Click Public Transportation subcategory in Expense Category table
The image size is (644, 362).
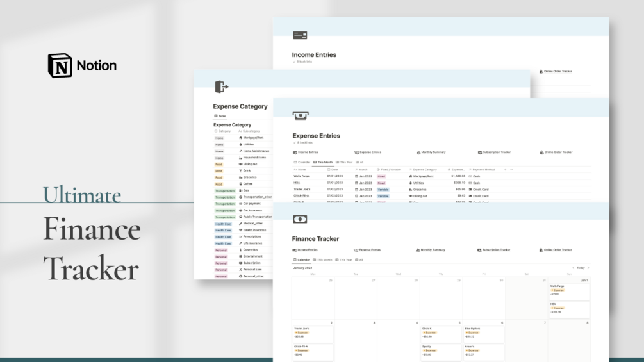coord(256,217)
